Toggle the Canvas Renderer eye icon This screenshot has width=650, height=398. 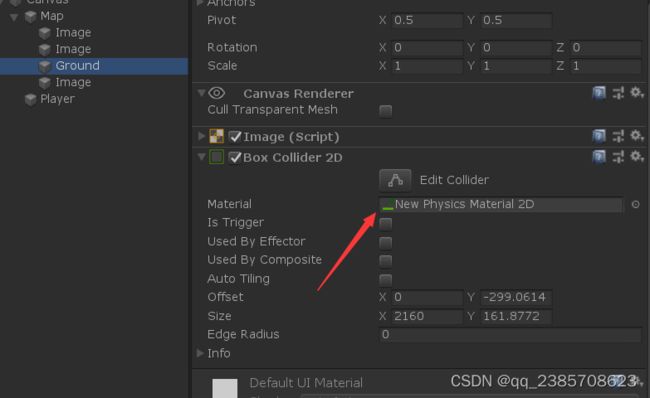(216, 93)
